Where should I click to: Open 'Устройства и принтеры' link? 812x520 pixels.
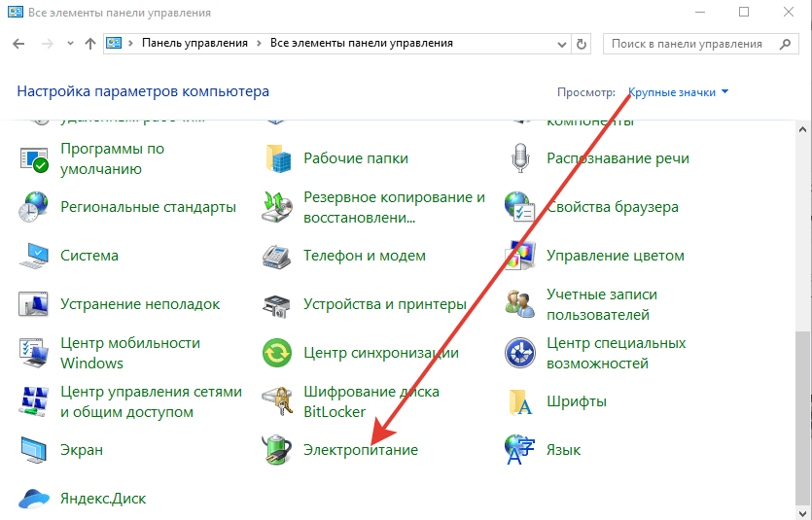point(385,303)
